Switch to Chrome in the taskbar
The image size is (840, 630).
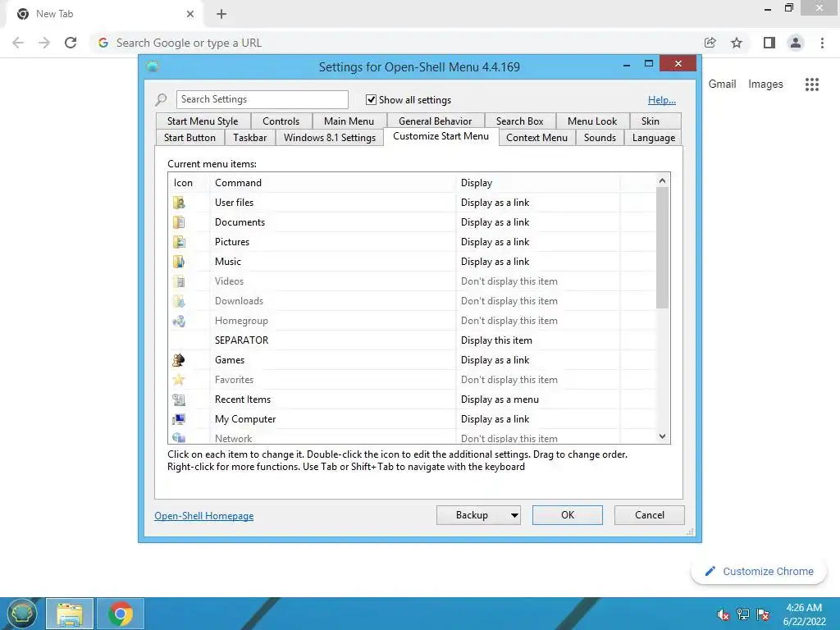click(x=121, y=614)
